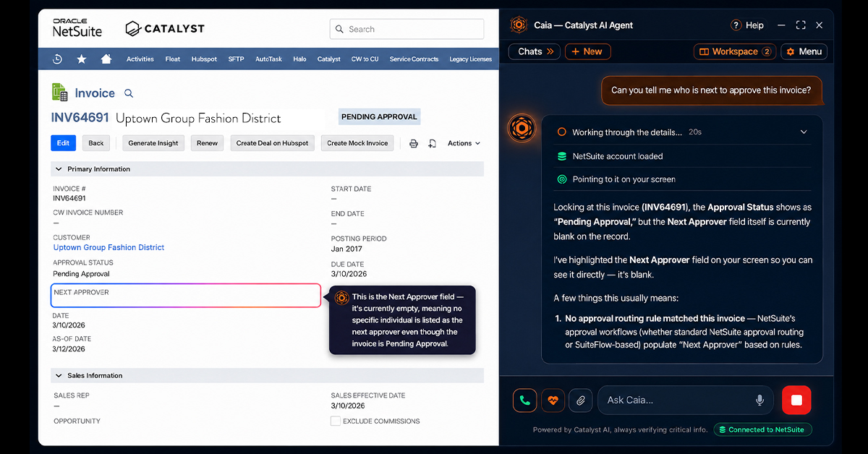
Task: Click Create Mock Invoice button
Action: pyautogui.click(x=357, y=143)
